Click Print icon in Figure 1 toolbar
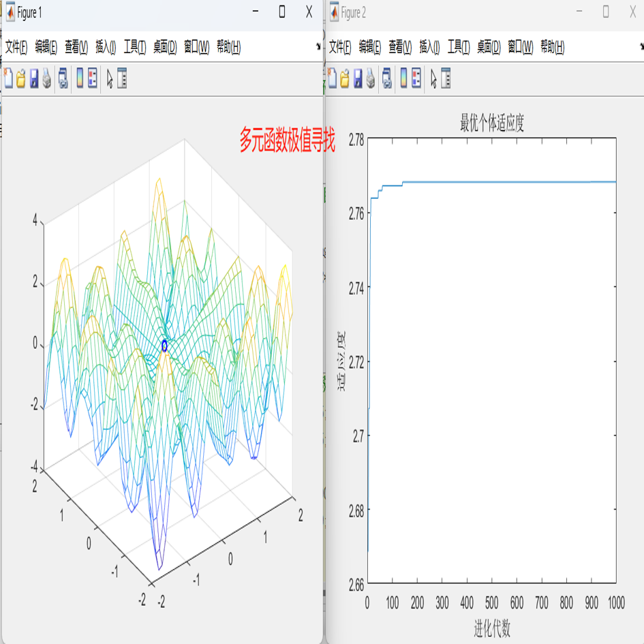The height and width of the screenshot is (644, 644). 47,78
